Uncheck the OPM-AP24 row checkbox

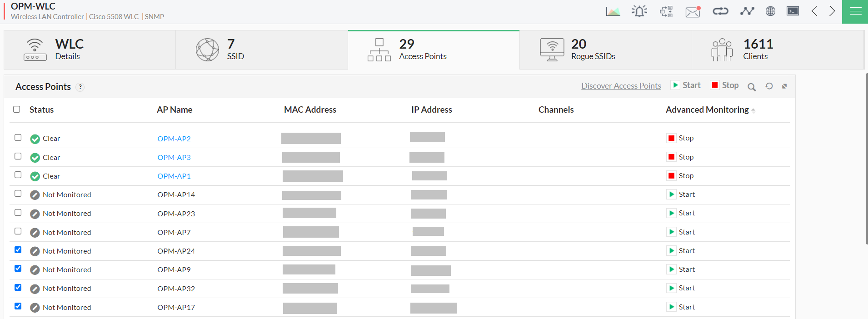18,250
